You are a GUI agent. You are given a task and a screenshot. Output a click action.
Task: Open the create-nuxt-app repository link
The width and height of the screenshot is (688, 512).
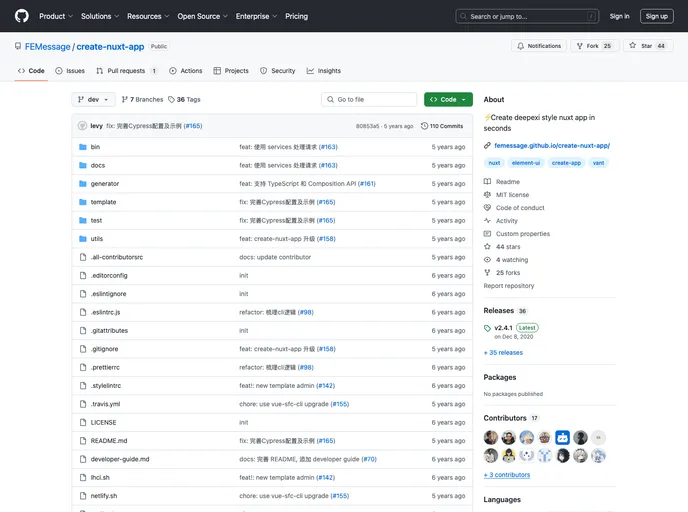[110, 47]
